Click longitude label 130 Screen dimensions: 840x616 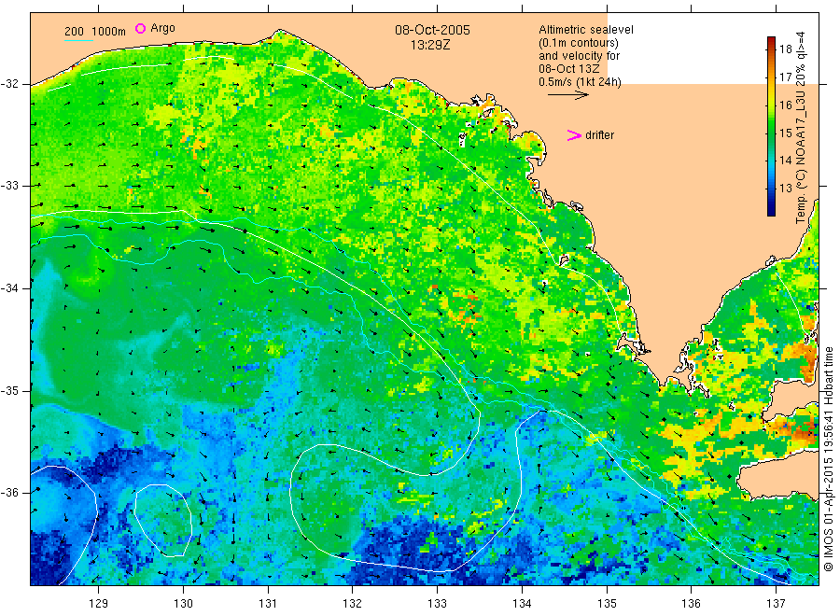183,604
